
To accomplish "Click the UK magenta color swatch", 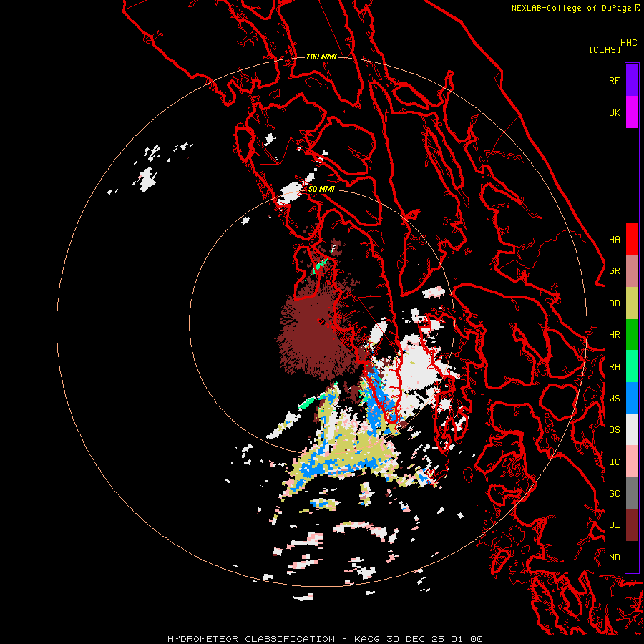I will coord(632,112).
